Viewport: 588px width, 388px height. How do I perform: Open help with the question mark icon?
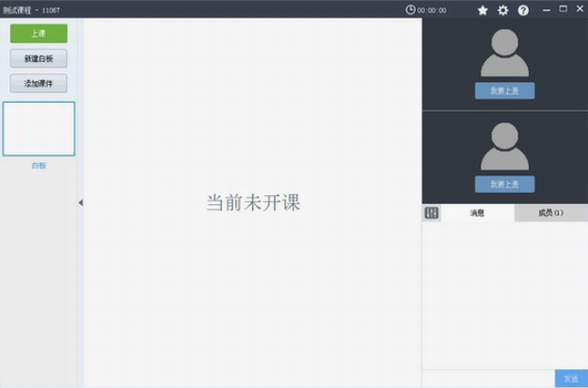pyautogui.click(x=523, y=10)
